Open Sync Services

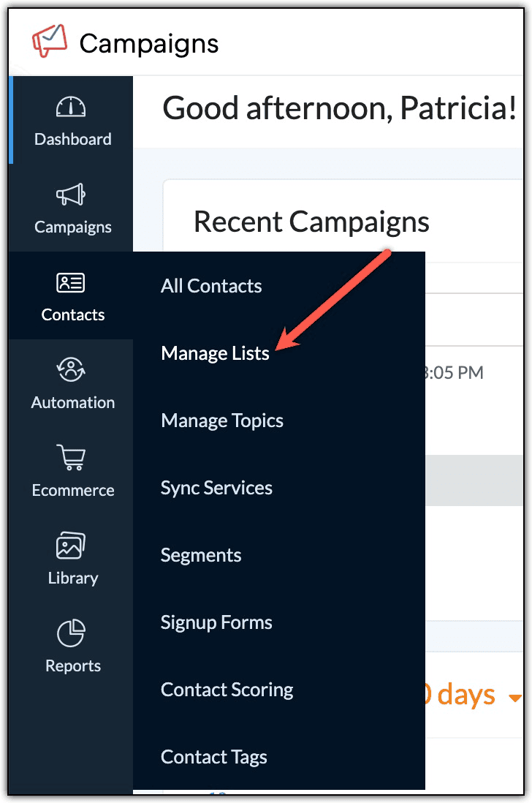click(216, 488)
